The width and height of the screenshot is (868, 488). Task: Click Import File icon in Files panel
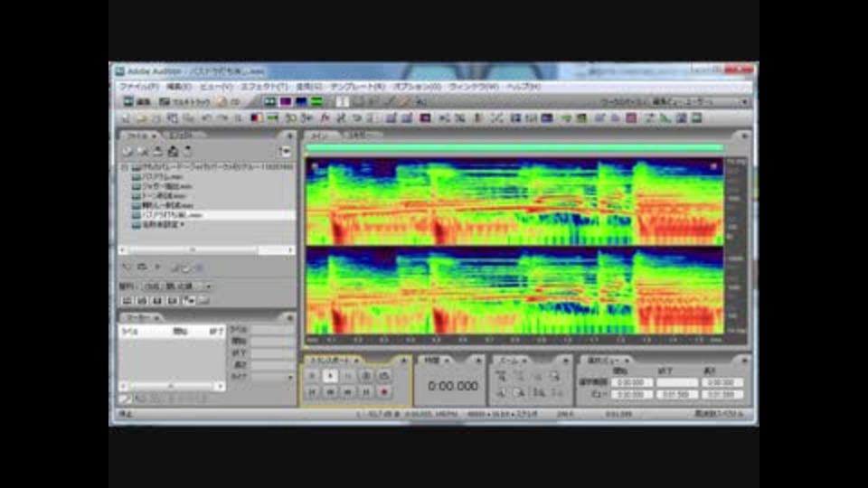tap(127, 151)
